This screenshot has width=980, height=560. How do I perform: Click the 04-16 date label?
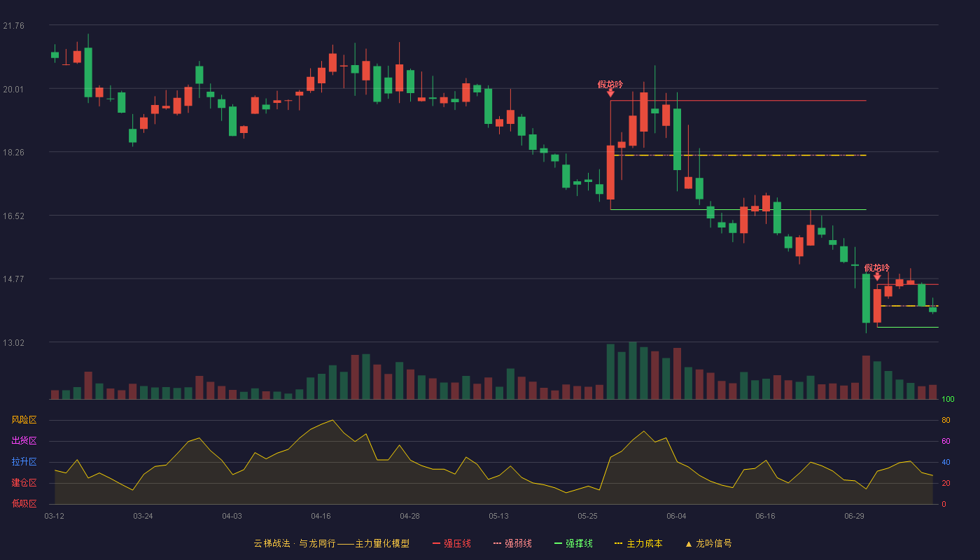(321, 516)
